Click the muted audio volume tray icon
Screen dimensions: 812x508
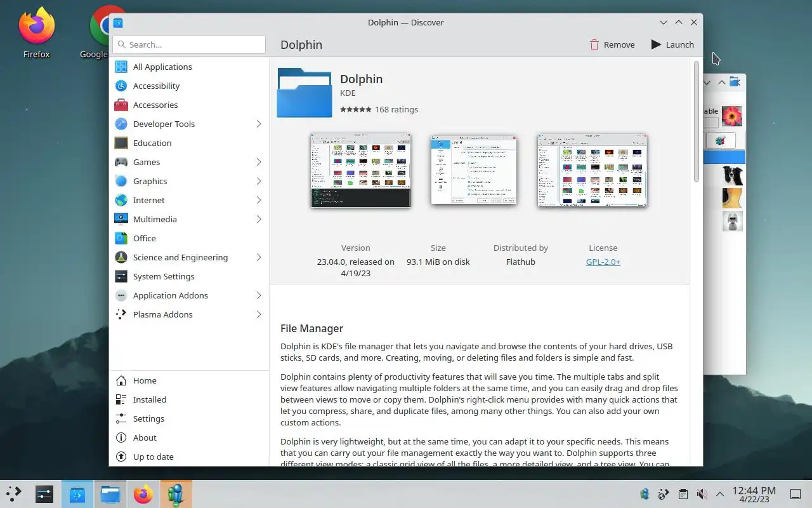pyautogui.click(x=702, y=494)
